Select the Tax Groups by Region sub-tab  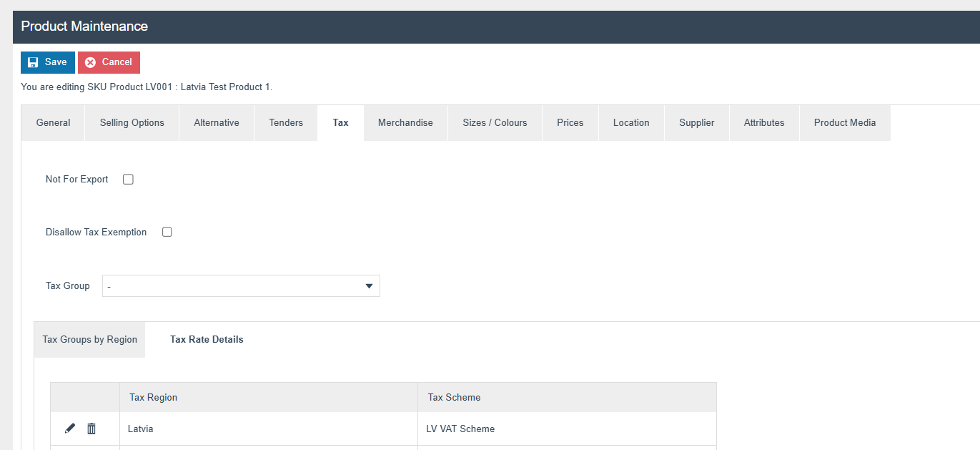[x=90, y=340]
